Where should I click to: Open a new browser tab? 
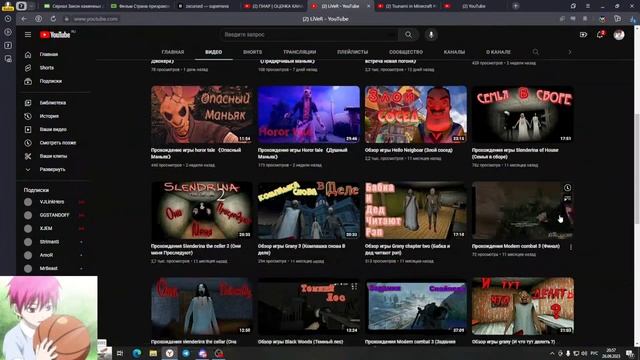pyautogui.click(x=516, y=6)
